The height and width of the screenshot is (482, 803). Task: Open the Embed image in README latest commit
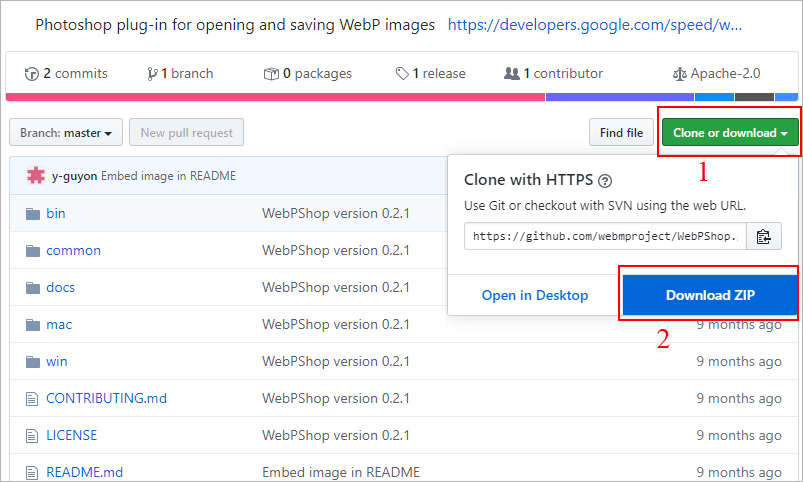point(168,176)
